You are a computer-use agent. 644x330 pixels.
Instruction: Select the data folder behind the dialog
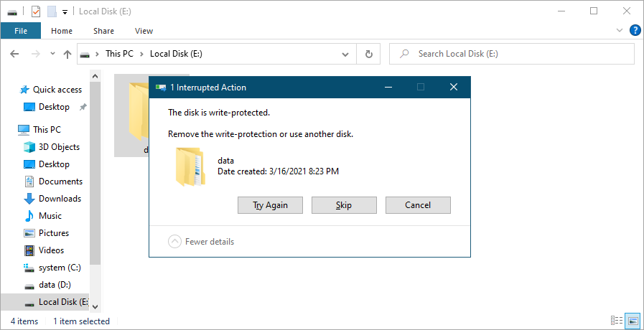[x=131, y=115]
